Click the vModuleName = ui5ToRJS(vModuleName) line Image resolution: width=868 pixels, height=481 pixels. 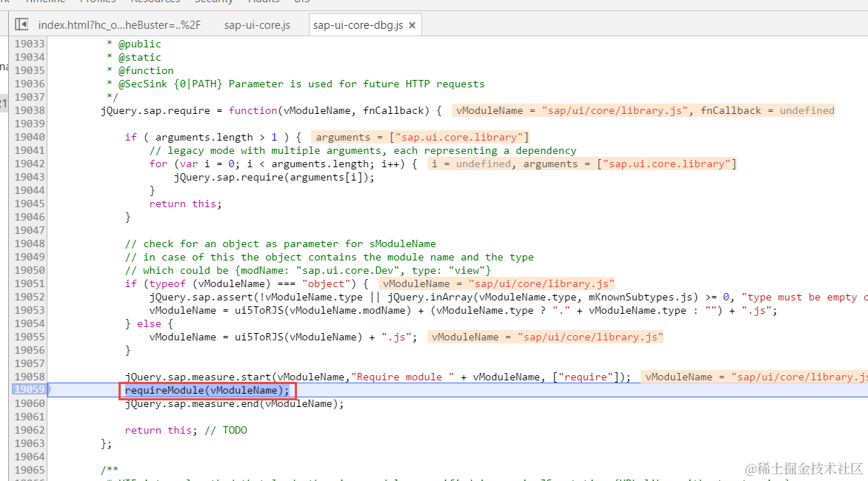(283, 337)
